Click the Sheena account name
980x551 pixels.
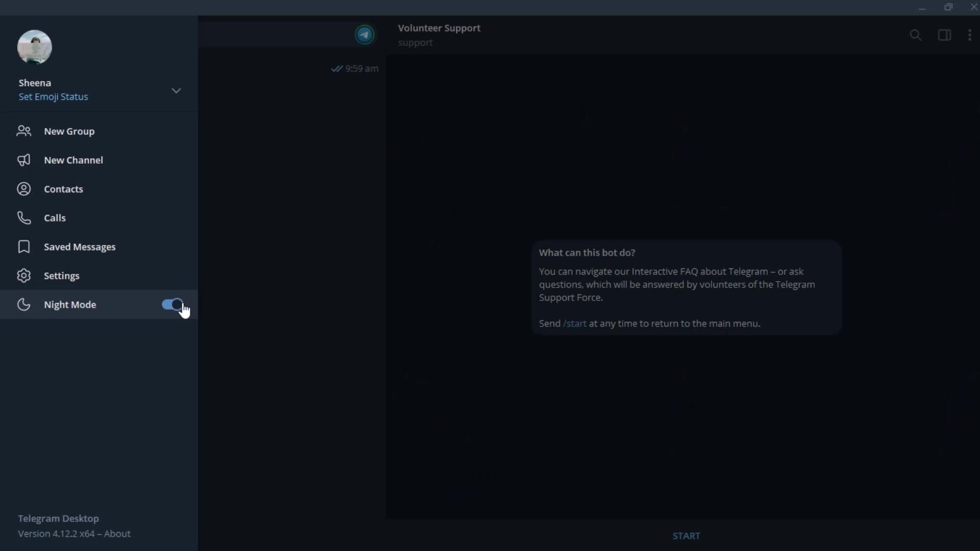tap(35, 83)
